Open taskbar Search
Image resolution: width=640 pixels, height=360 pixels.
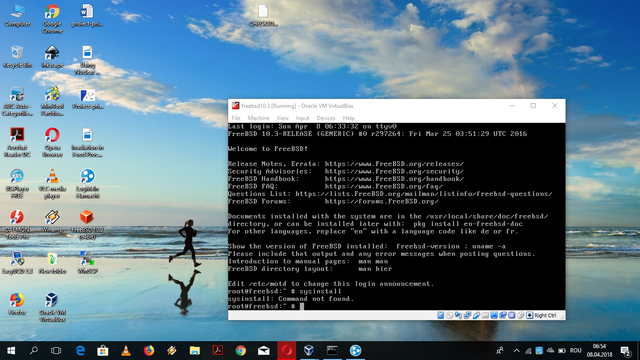pos(34,351)
